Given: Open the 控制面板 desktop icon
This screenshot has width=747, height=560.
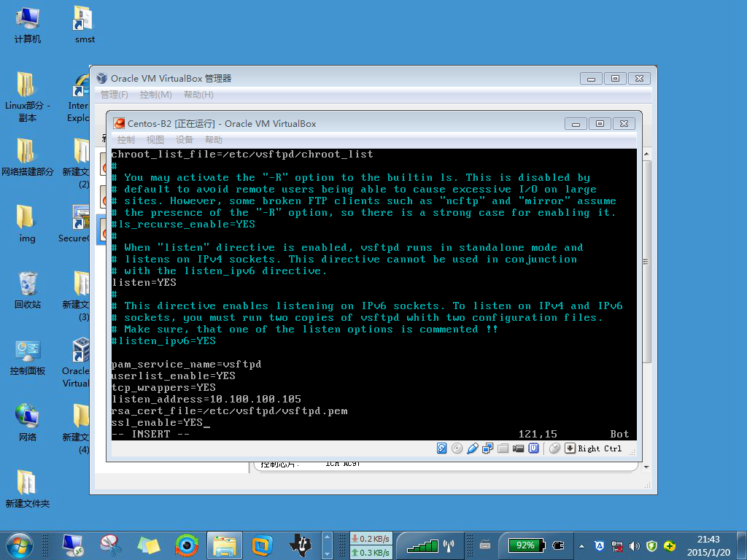Looking at the screenshot, I should point(27,357).
